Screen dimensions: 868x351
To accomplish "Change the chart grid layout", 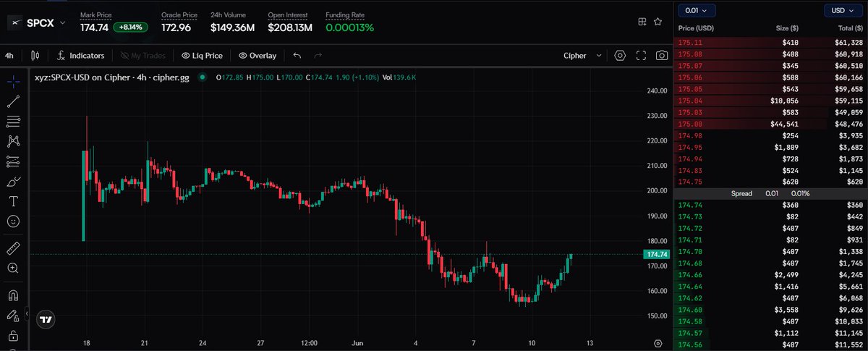I will tap(642, 22).
